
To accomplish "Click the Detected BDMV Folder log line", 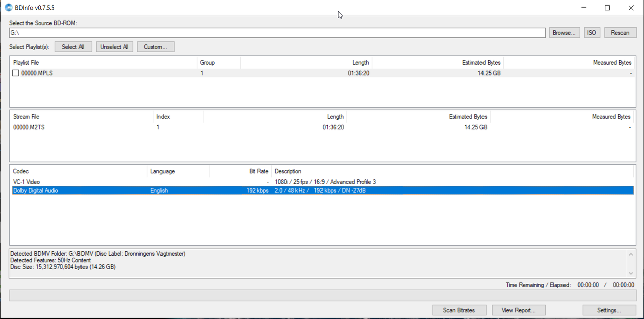I will point(98,254).
